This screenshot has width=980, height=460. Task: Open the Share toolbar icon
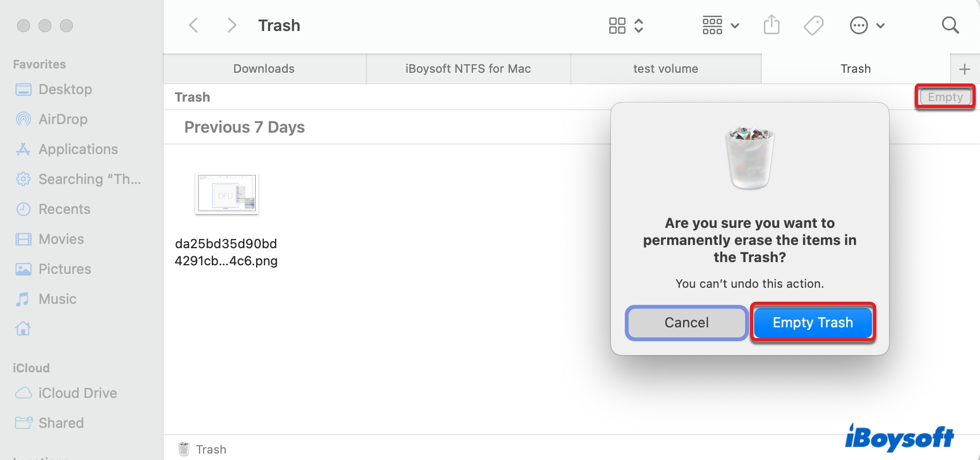(771, 25)
